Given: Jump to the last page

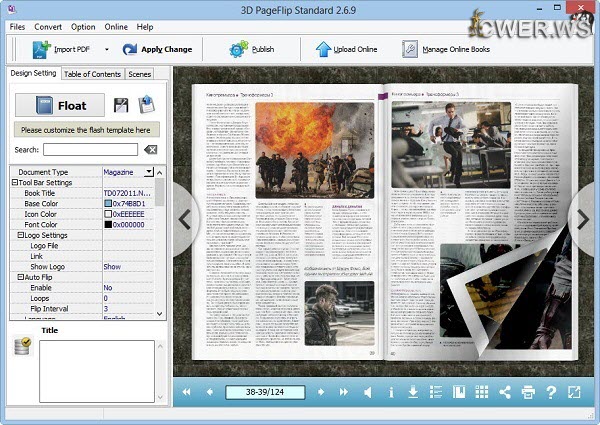Looking at the screenshot, I should point(344,392).
